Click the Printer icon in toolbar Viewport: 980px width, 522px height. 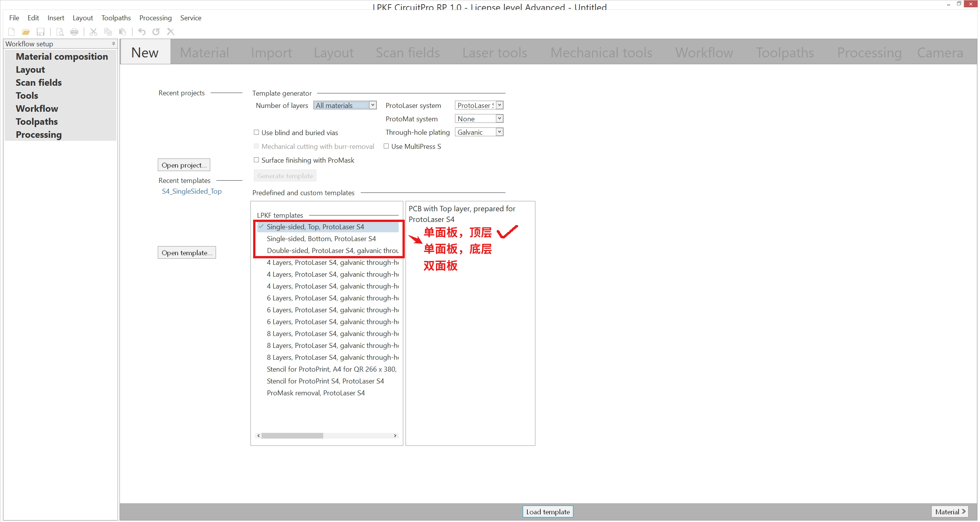coord(74,32)
